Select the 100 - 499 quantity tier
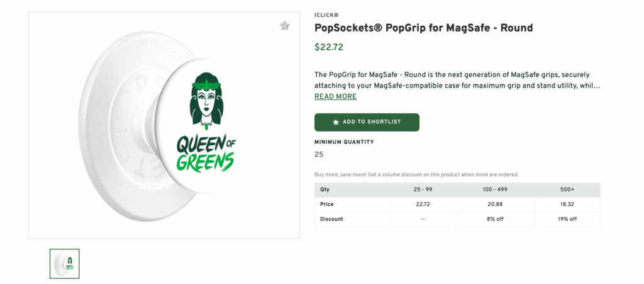Viewport: 644px width, 284px height. click(495, 190)
